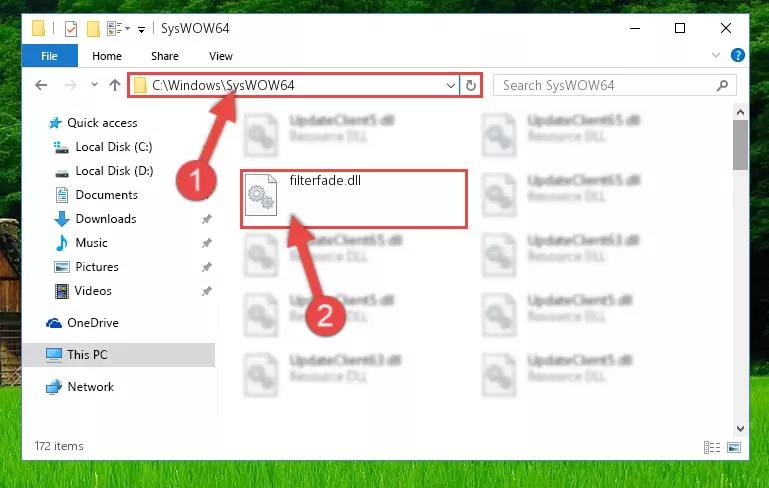Open Explorer help question mark icon
Viewport: 769px width, 488px height.
coord(737,55)
